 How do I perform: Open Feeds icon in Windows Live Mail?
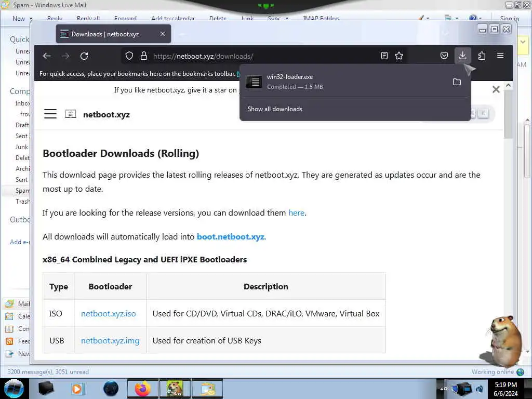(9, 341)
